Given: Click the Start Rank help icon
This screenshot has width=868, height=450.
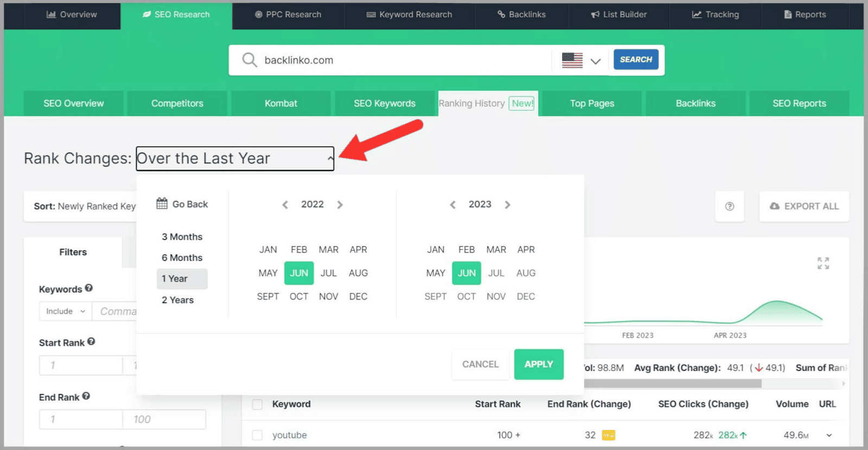Looking at the screenshot, I should coord(91,342).
